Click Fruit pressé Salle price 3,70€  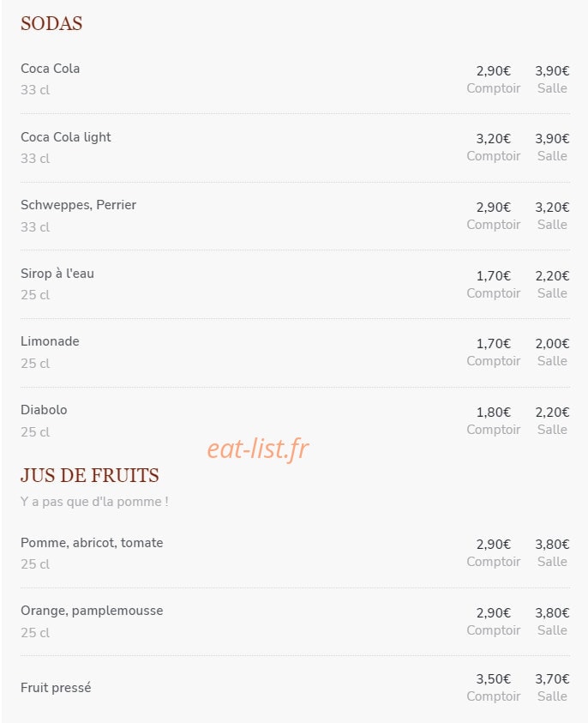tap(552, 679)
